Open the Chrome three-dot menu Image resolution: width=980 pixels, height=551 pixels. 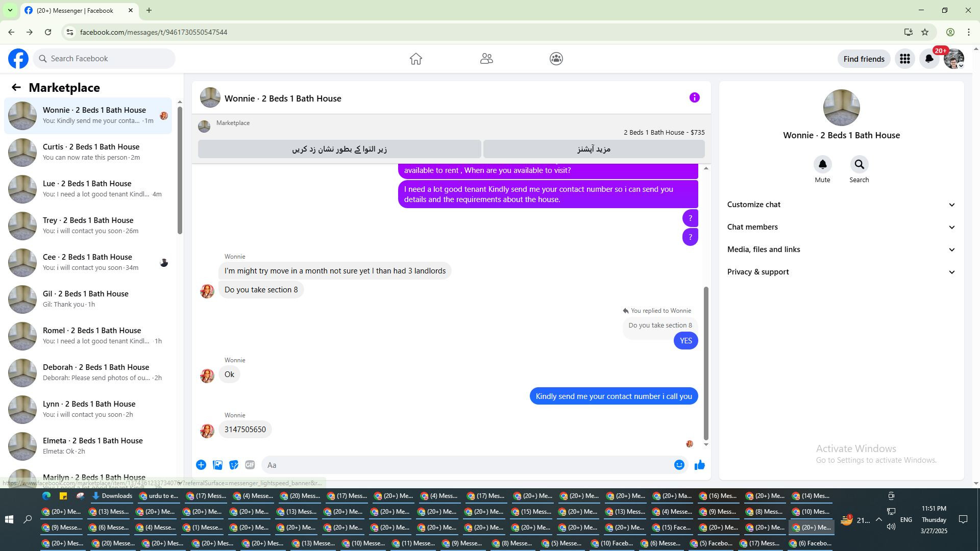click(969, 32)
